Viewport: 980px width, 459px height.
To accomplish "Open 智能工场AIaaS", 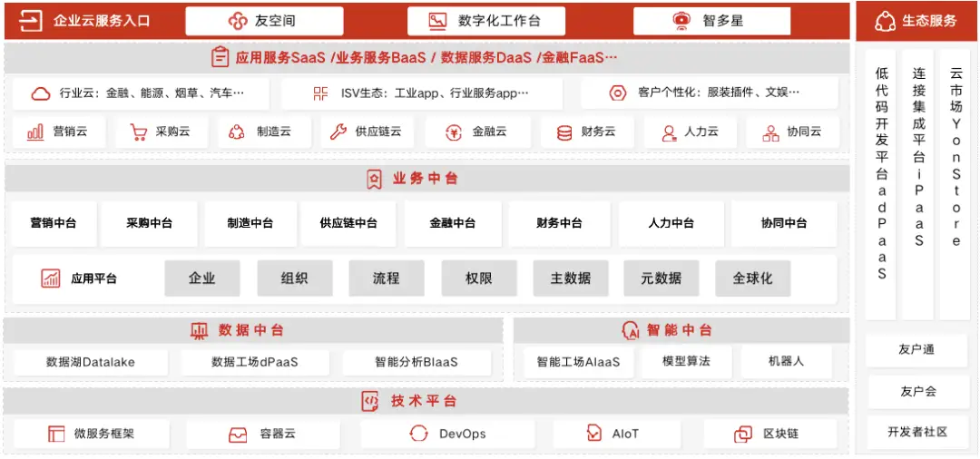I will tap(579, 362).
